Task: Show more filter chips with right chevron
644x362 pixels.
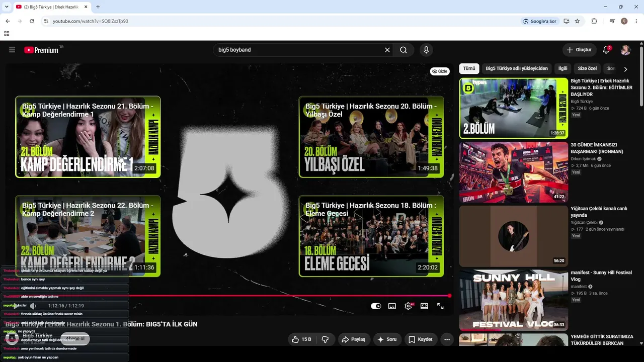Action: [x=625, y=69]
